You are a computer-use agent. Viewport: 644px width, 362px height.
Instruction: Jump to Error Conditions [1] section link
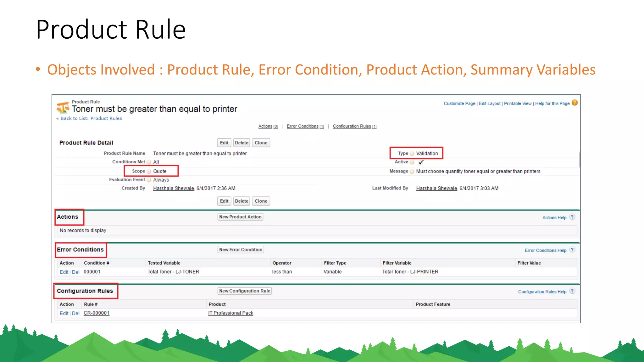305,126
